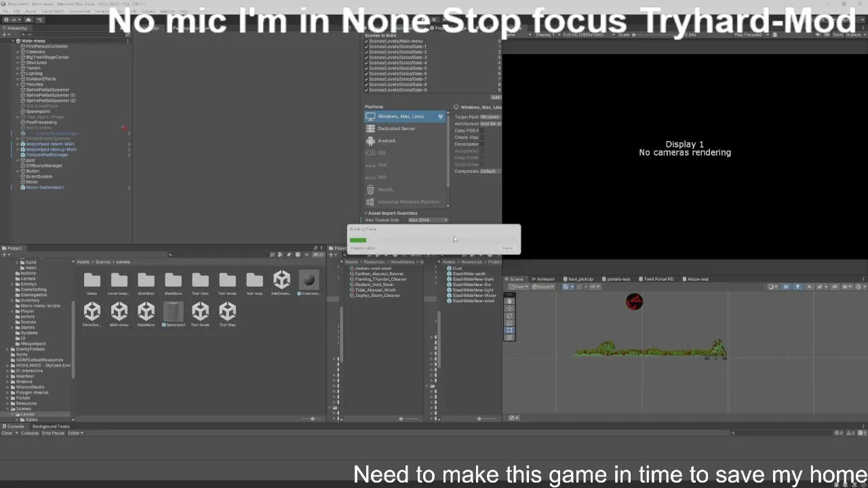Select the Test-Map scene asset
Image resolution: width=868 pixels, height=488 pixels.
click(227, 311)
